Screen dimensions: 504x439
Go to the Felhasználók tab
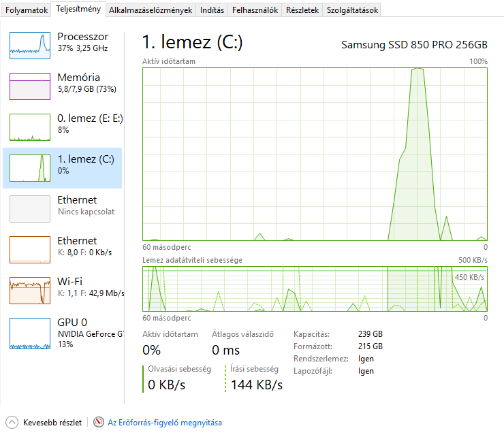pos(255,10)
